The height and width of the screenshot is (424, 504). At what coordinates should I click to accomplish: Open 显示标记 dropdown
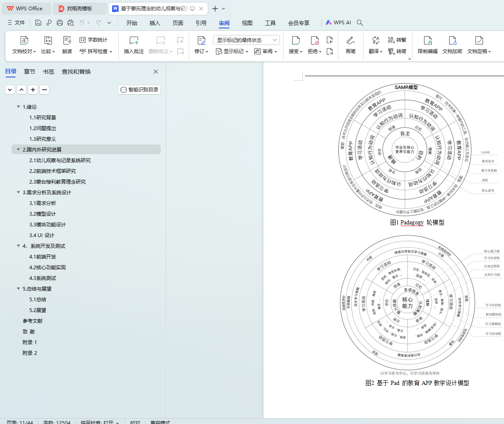pyautogui.click(x=232, y=51)
